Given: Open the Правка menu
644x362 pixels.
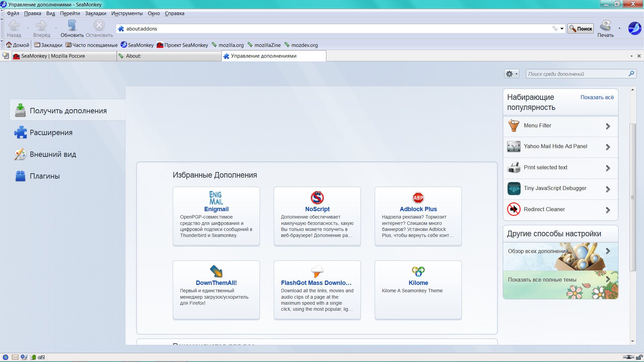Looking at the screenshot, I should (x=33, y=13).
